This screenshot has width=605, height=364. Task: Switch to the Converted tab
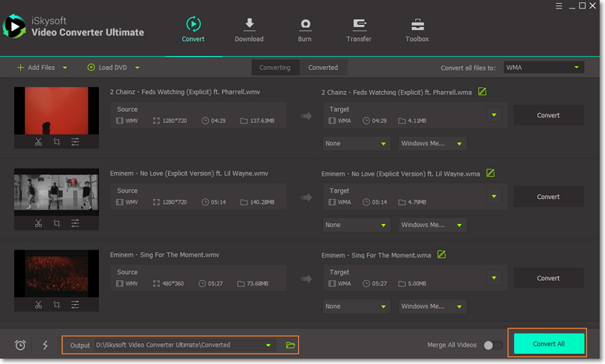pyautogui.click(x=322, y=68)
